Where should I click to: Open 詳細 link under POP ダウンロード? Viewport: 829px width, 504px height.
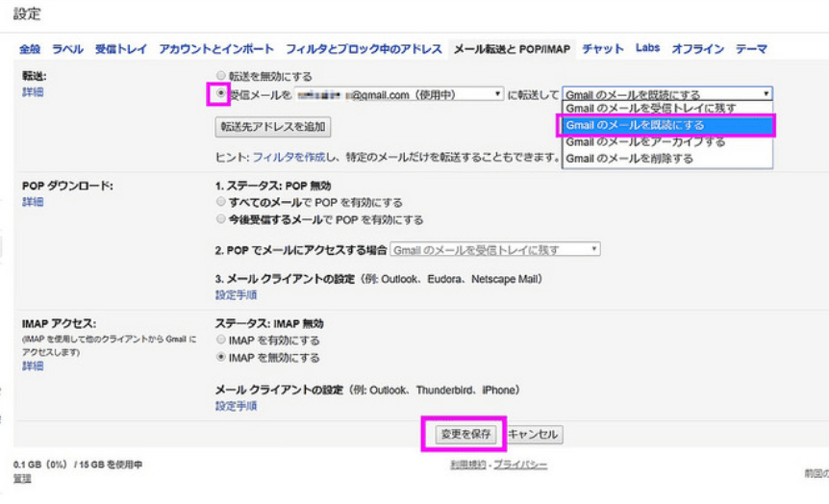click(33, 202)
